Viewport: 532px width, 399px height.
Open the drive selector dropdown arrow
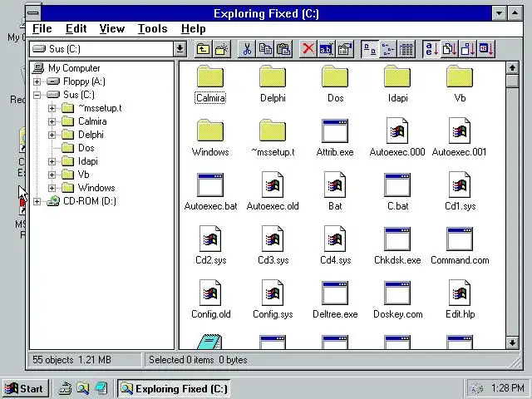tap(180, 49)
